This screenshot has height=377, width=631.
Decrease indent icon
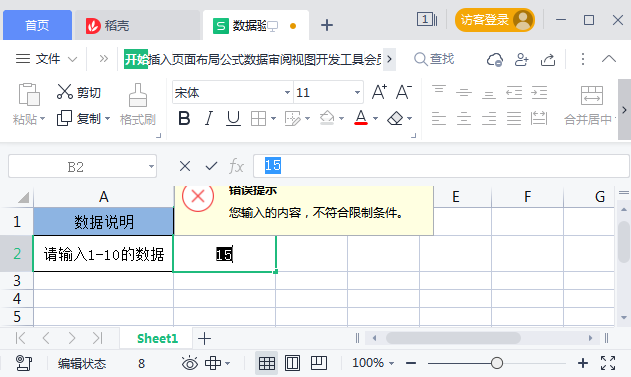pyautogui.click(x=514, y=93)
